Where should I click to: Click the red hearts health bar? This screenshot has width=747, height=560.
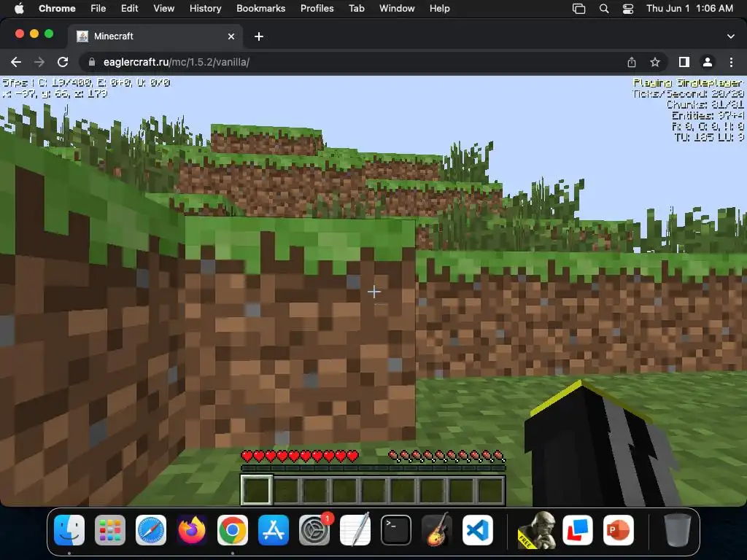click(x=300, y=456)
